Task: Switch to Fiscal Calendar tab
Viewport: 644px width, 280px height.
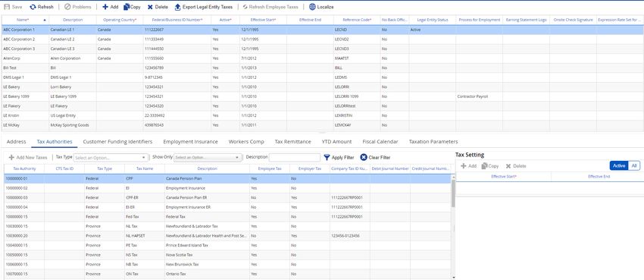Action: coord(380,141)
